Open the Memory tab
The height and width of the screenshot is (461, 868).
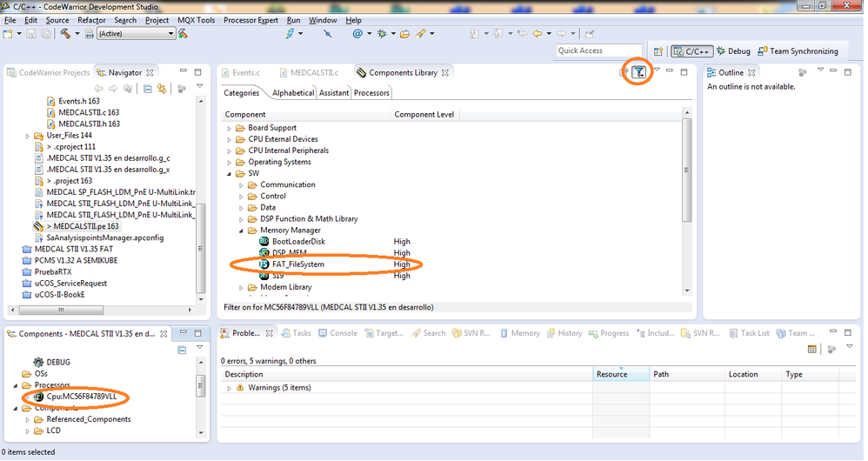tap(520, 333)
